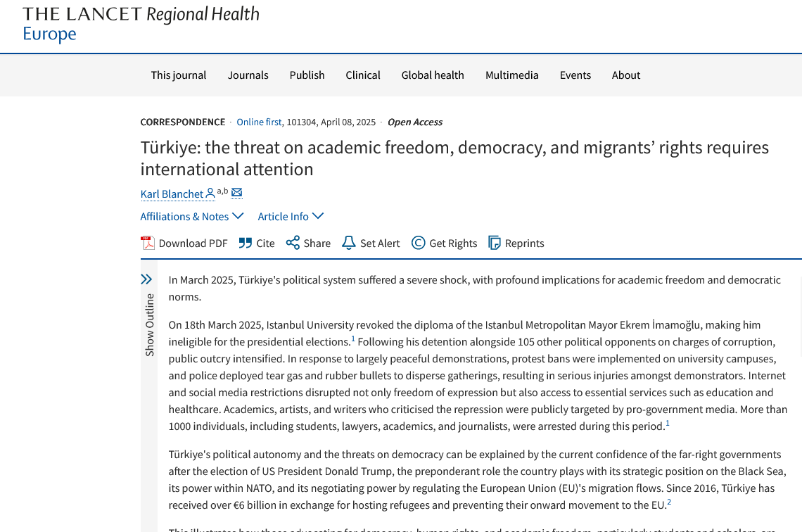
Task: Expand outline with double chevron icon
Action: point(146,279)
